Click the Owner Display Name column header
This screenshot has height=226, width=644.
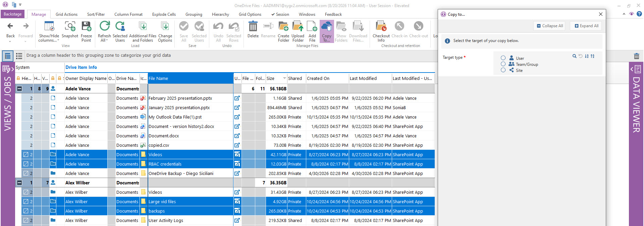pos(86,78)
